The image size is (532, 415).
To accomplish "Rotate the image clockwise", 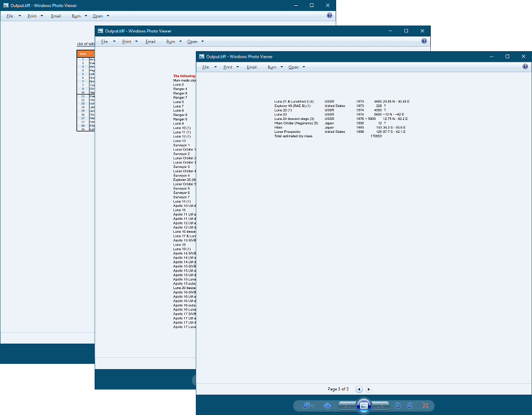I will [x=410, y=405].
